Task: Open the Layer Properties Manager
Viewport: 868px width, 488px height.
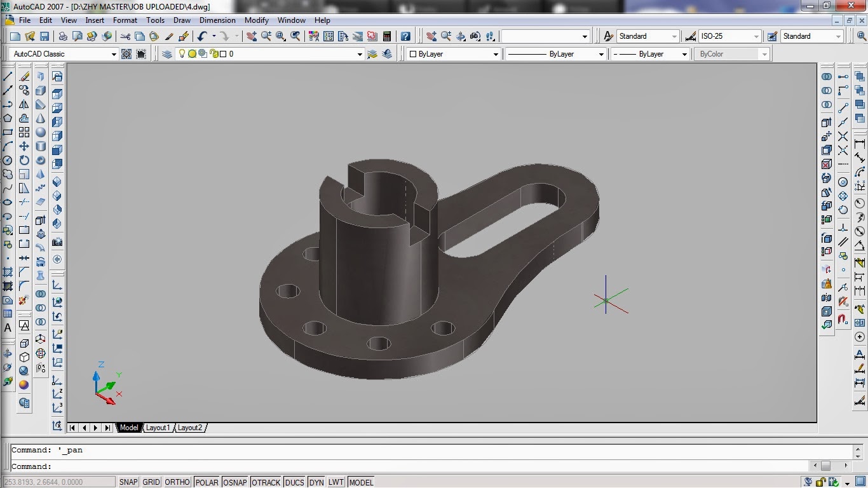Action: (x=167, y=53)
